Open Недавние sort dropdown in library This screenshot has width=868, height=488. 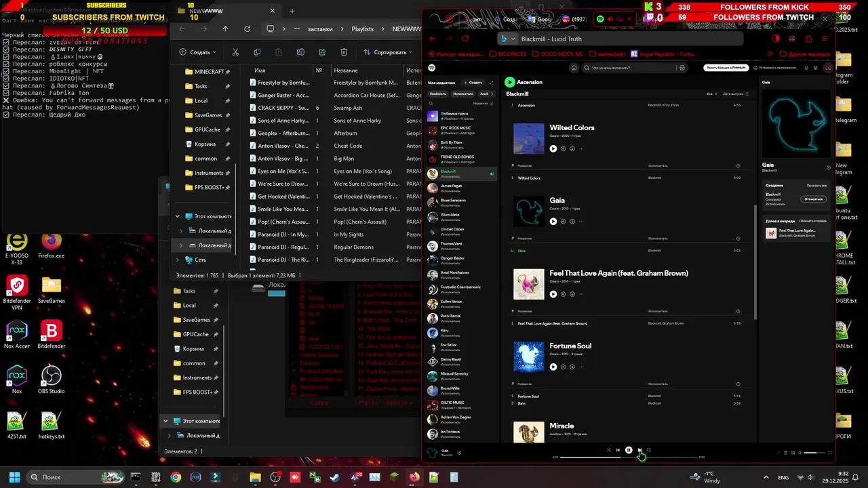483,103
